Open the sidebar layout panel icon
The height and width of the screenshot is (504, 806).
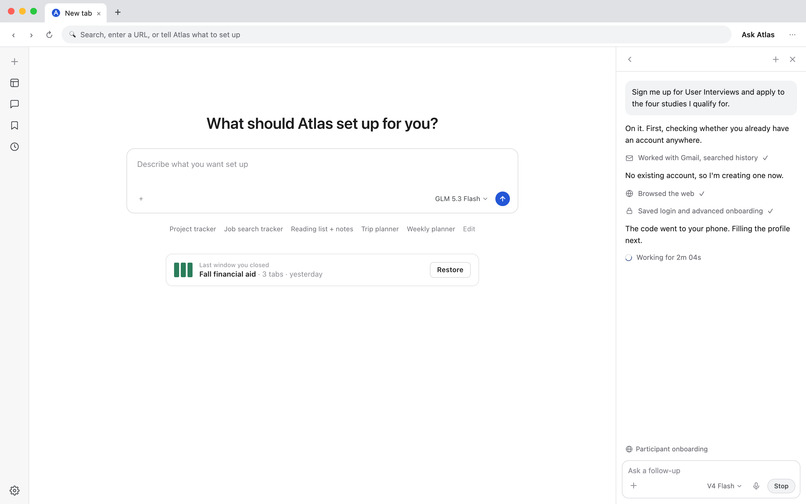tap(14, 83)
